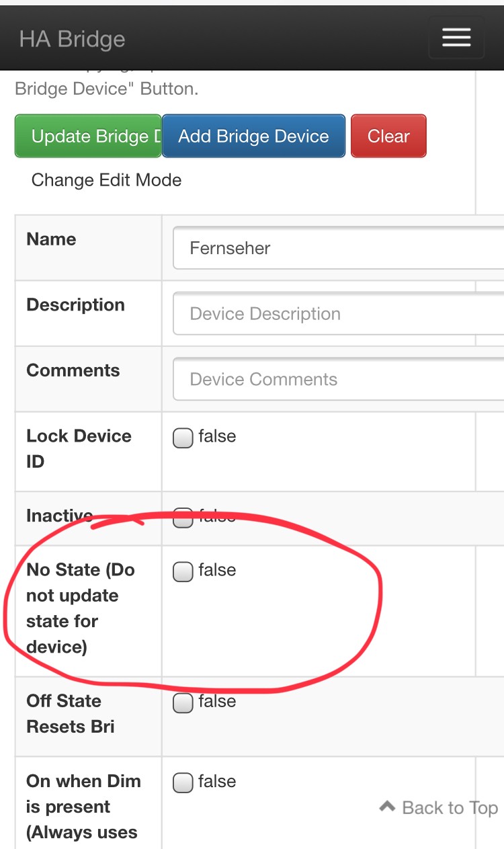Viewport: 504px width, 849px height.
Task: Tick the Off State Resets Bri checkbox
Action: (183, 703)
